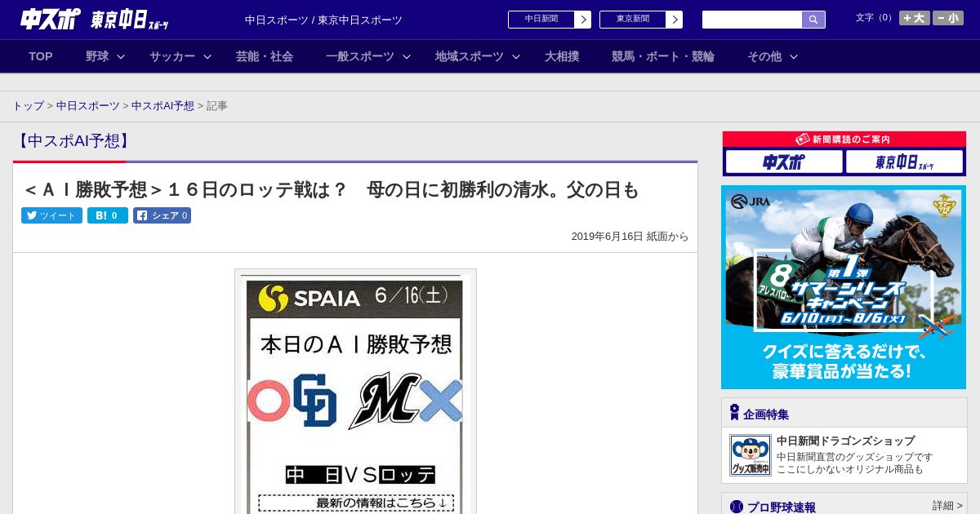Click the 【中スポAI予想】 heading

74,141
